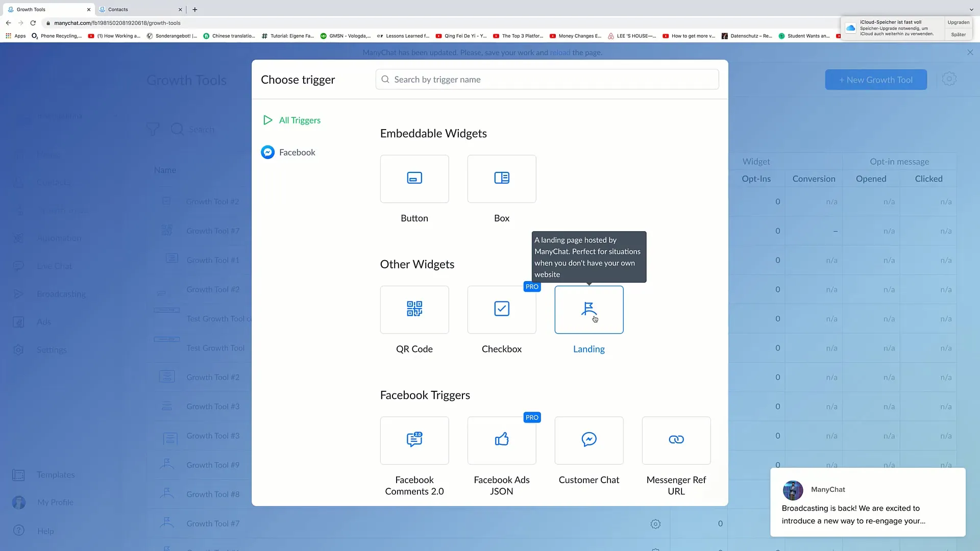Select the Box widget trigger

click(501, 179)
